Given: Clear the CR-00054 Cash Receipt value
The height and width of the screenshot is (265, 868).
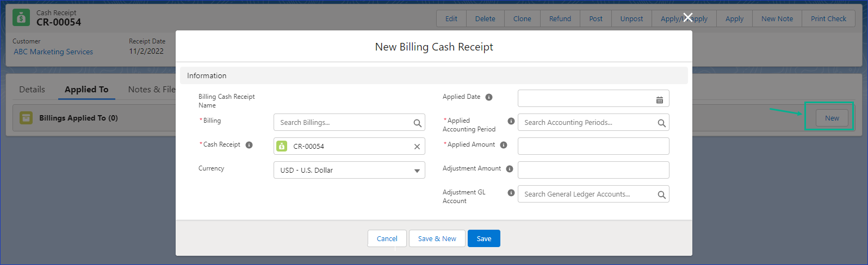Looking at the screenshot, I should (417, 147).
